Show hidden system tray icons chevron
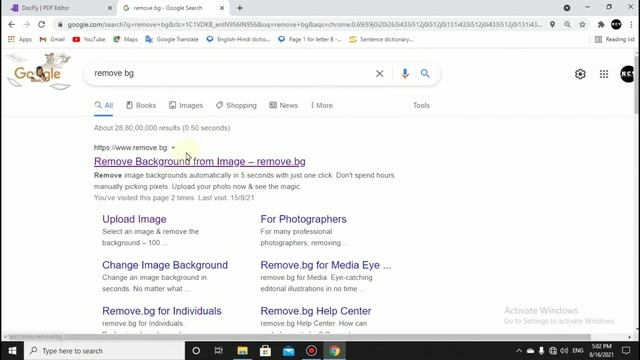Image resolution: width=640 pixels, height=360 pixels. [x=519, y=351]
